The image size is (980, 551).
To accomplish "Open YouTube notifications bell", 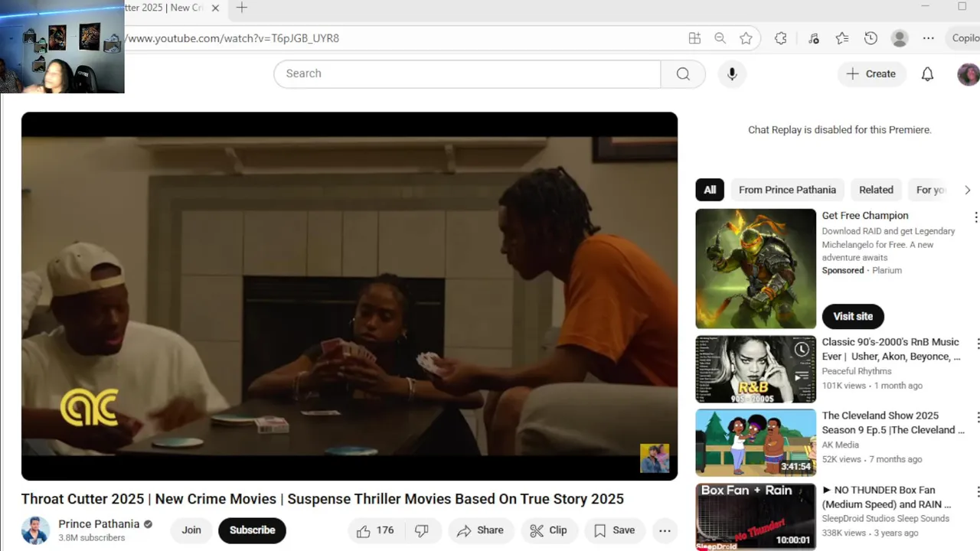I will (x=927, y=73).
